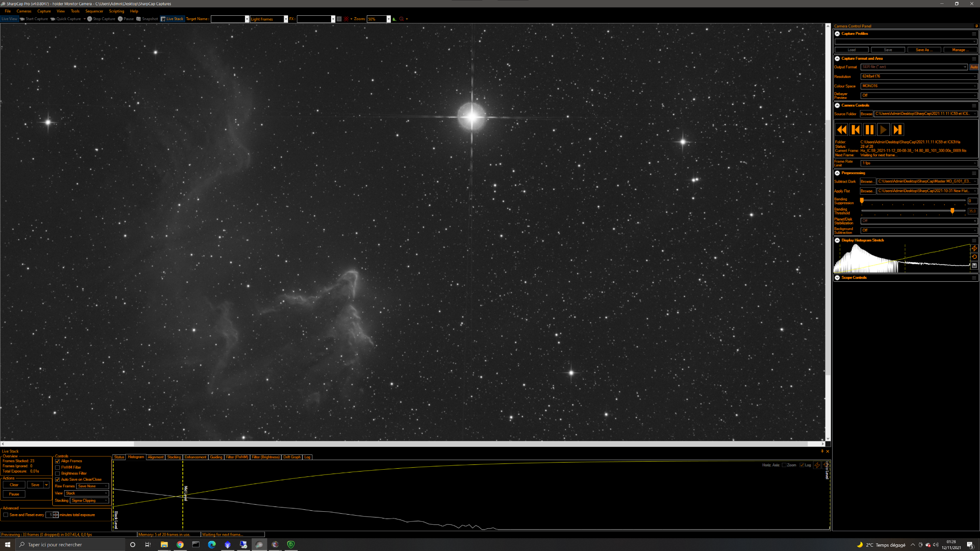Open the Resolution dropdown

coord(919,77)
